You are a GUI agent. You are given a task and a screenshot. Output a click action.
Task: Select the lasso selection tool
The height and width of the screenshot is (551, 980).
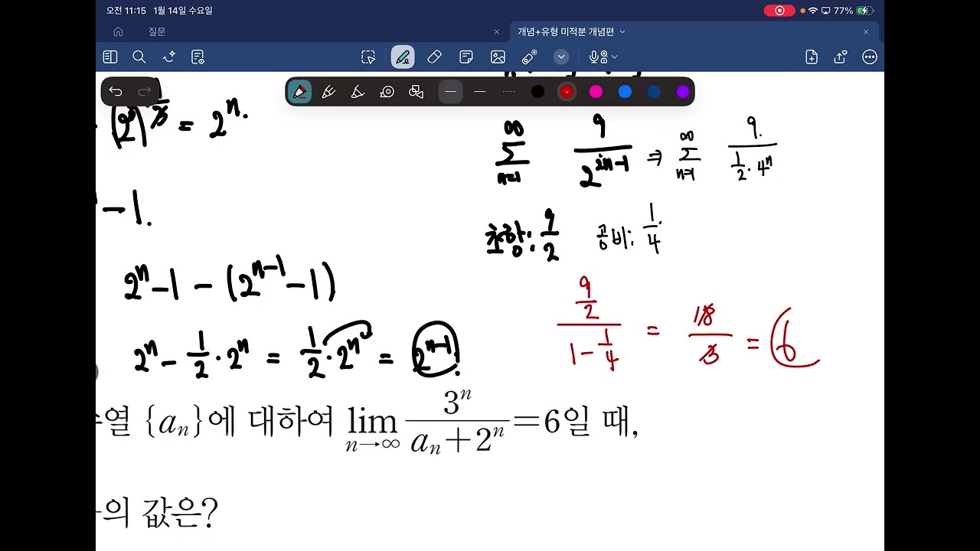[x=368, y=57]
